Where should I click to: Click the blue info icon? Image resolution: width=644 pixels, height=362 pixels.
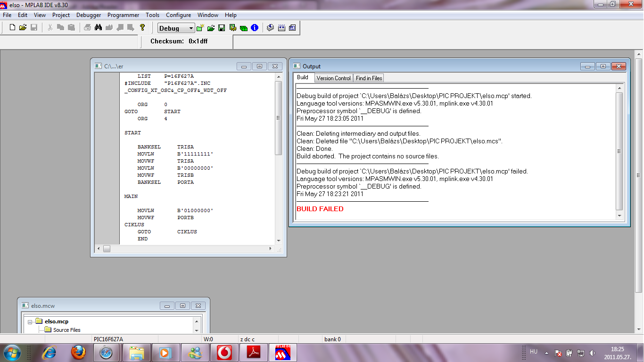pos(255,28)
